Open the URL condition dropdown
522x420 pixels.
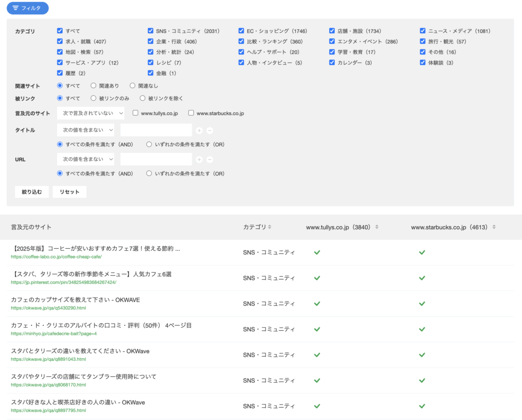(x=86, y=160)
